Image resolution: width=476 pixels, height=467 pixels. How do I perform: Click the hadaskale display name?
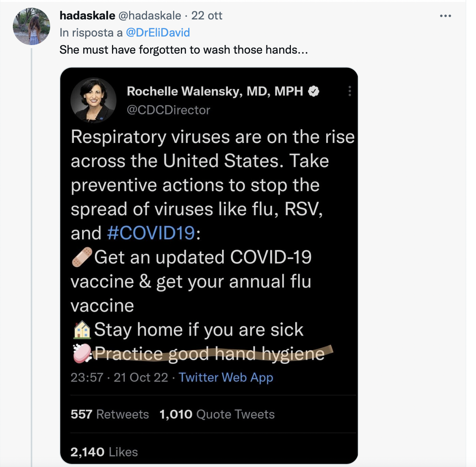87,16
